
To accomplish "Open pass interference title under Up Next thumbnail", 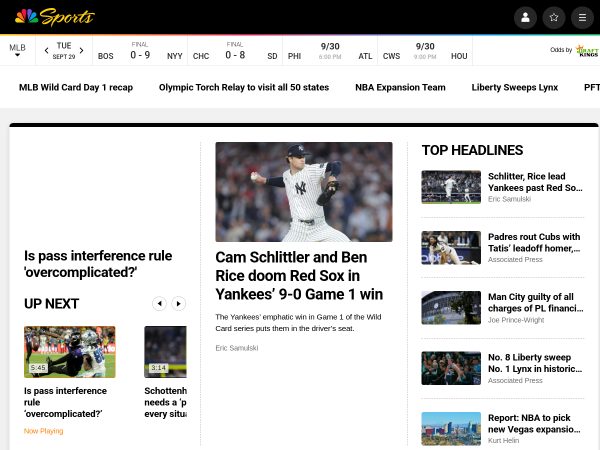I will (65, 402).
